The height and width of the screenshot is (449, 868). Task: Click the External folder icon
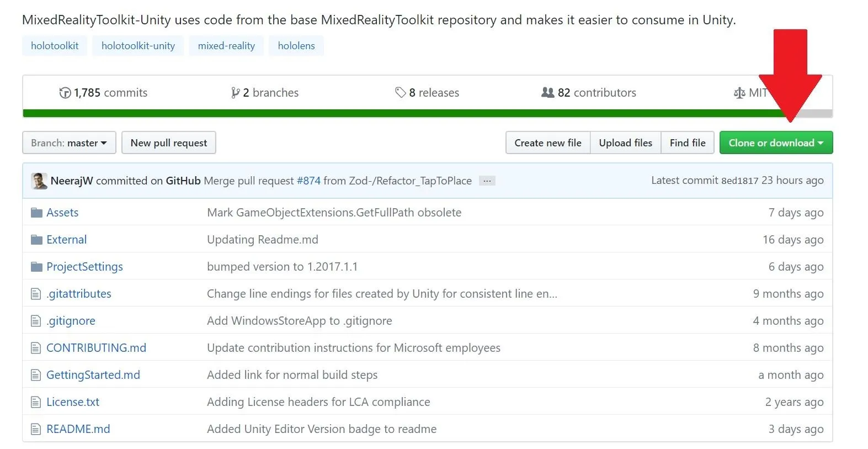(x=36, y=240)
